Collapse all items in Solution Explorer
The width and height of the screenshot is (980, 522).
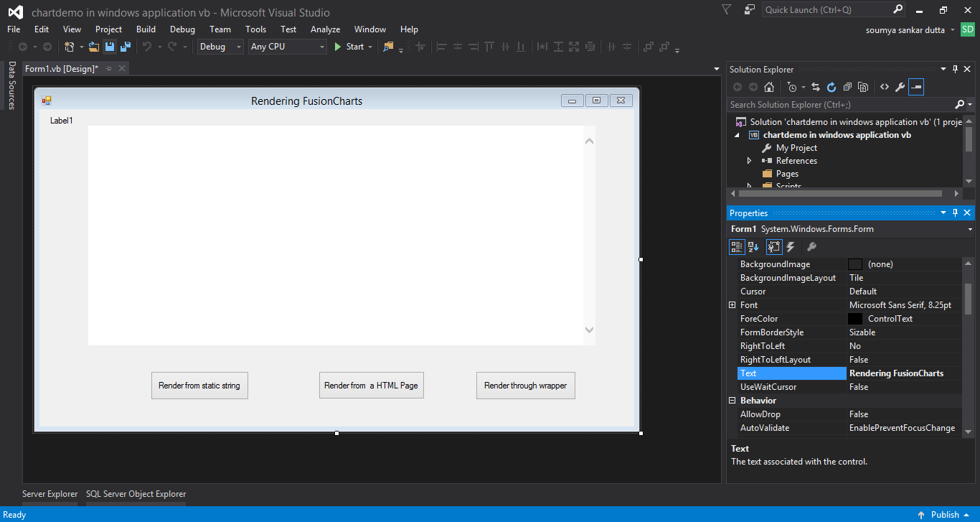[x=847, y=87]
